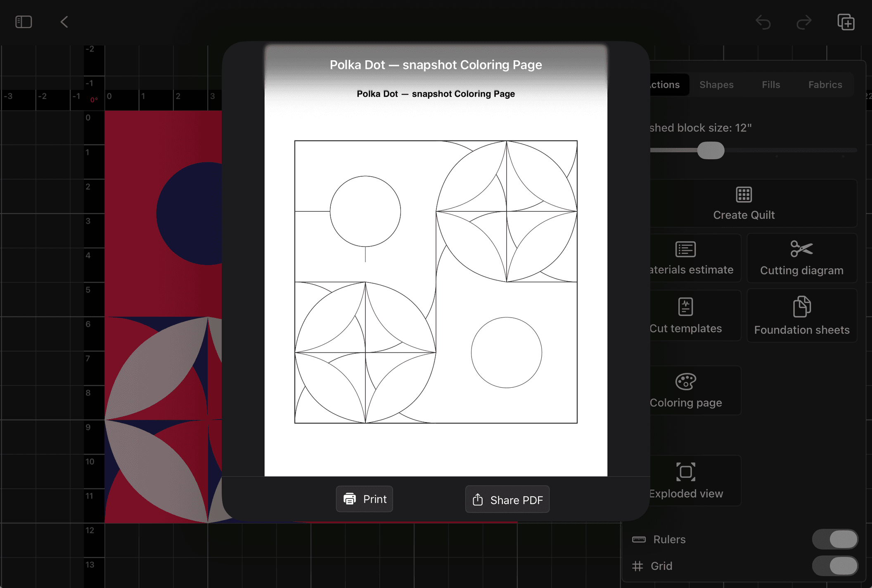Click the redo arrow icon
Screen dimensions: 872x588
[804, 22]
